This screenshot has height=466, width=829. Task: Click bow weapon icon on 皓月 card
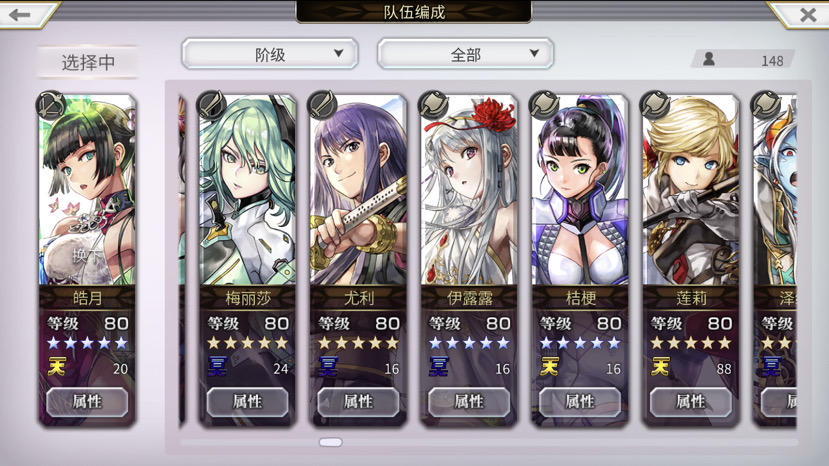51,105
